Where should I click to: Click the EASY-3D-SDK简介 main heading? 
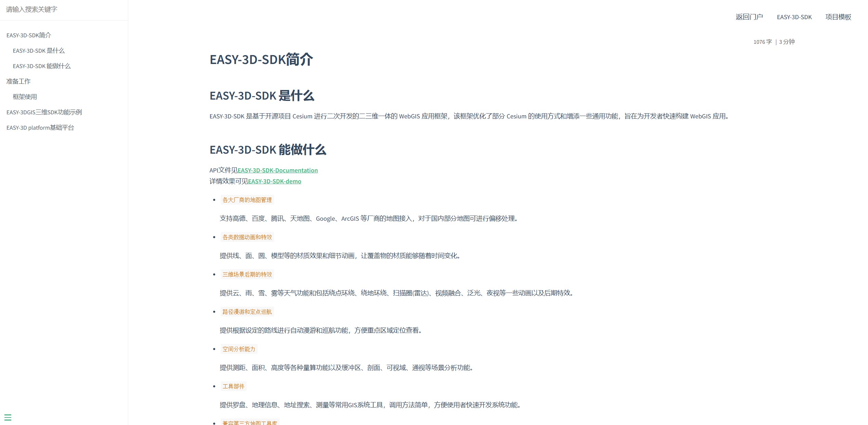[x=261, y=59]
